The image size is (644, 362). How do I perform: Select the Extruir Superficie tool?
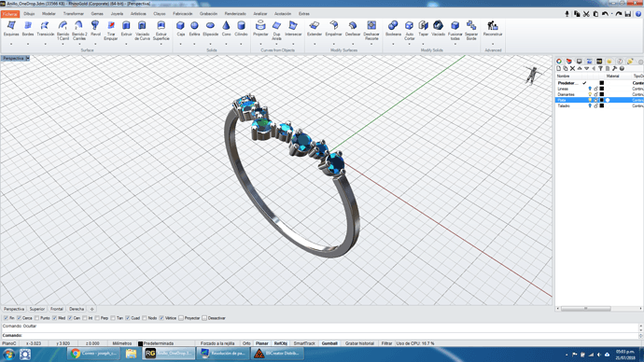click(161, 31)
